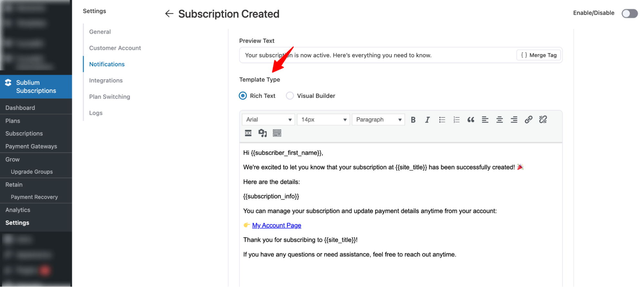Align text right
Screen dimensions: 644x287
(514, 120)
